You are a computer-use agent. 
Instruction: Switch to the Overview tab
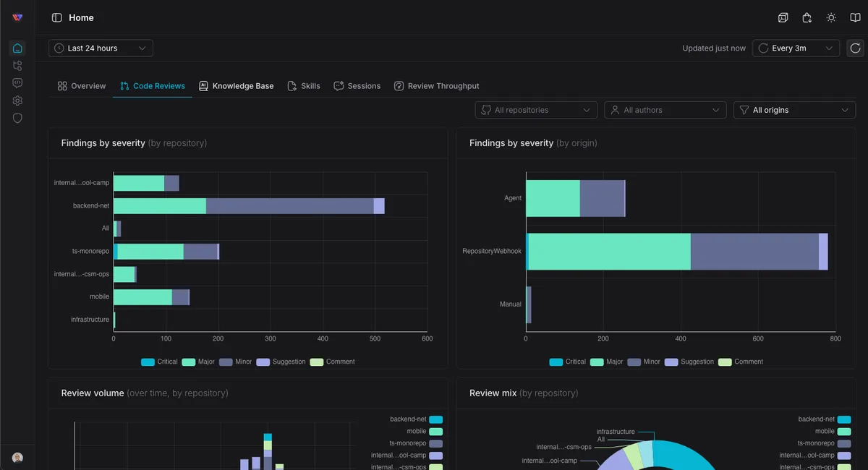82,86
